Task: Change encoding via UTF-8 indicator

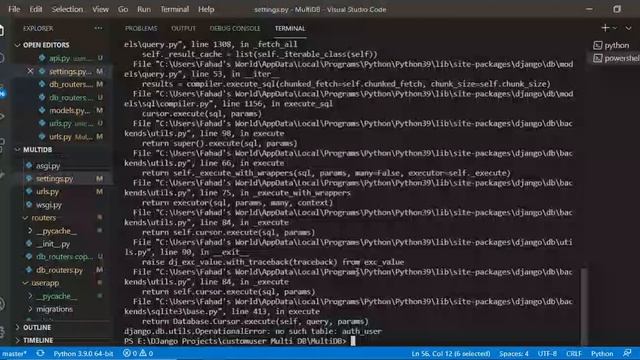Action: (x=547, y=353)
